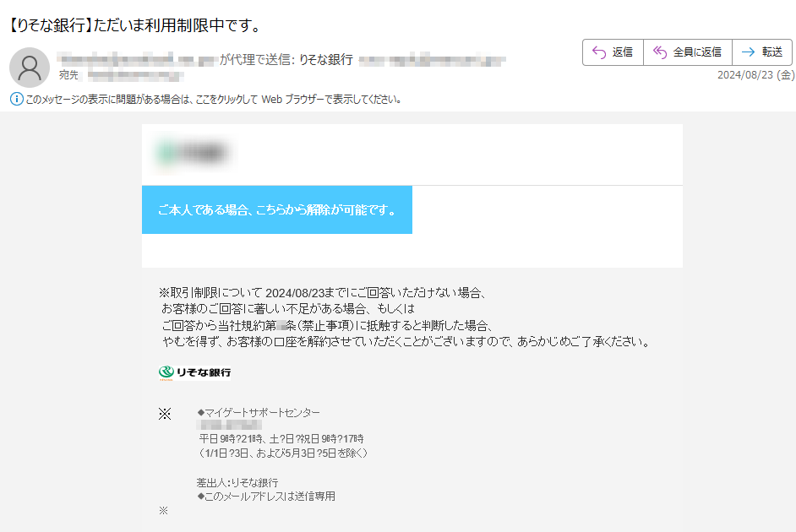
Task: Click the line starting ※取引制限について
Action: pyautogui.click(x=323, y=293)
